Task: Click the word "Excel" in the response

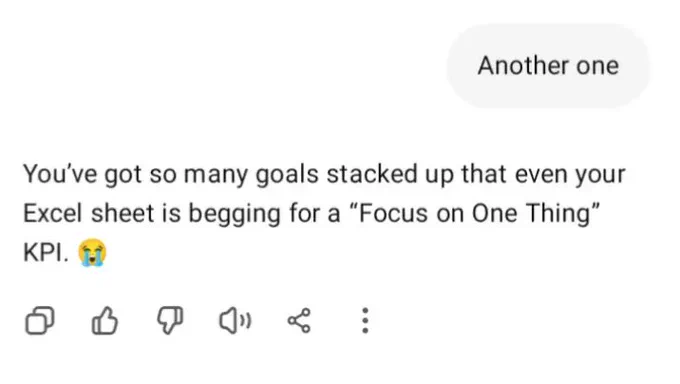Action: (x=52, y=213)
